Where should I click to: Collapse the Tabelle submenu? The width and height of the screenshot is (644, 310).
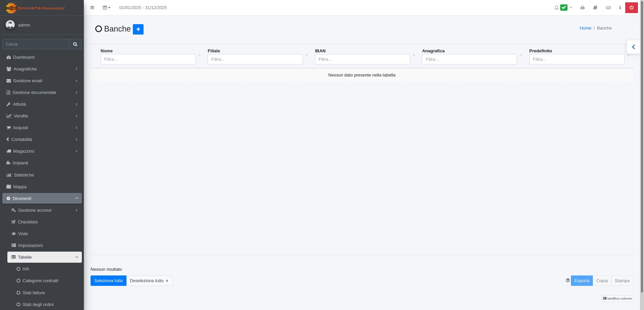(x=44, y=257)
